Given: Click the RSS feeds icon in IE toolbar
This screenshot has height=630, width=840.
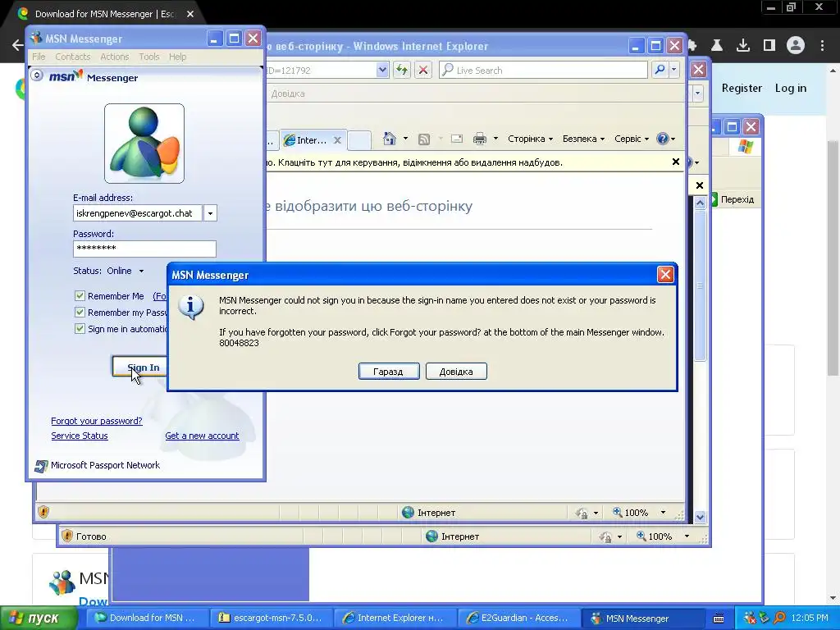Looking at the screenshot, I should (x=424, y=139).
